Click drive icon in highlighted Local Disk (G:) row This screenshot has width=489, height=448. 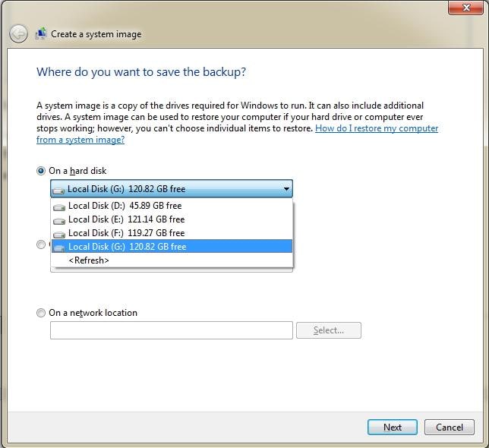tap(59, 248)
